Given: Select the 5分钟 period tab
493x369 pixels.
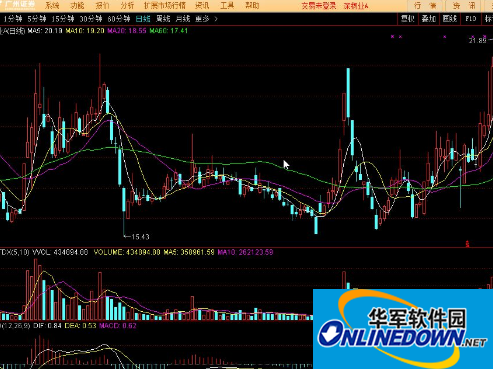Looking at the screenshot, I should pos(37,19).
